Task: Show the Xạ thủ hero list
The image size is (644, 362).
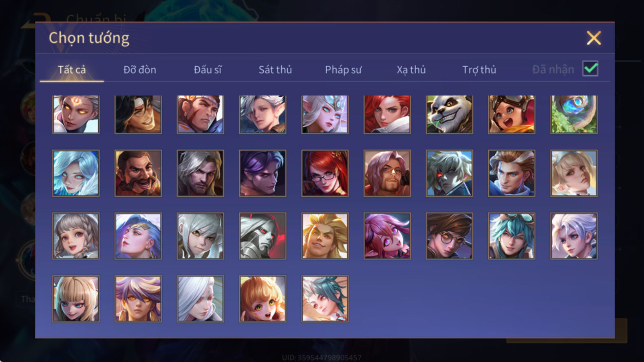Action: [x=411, y=70]
